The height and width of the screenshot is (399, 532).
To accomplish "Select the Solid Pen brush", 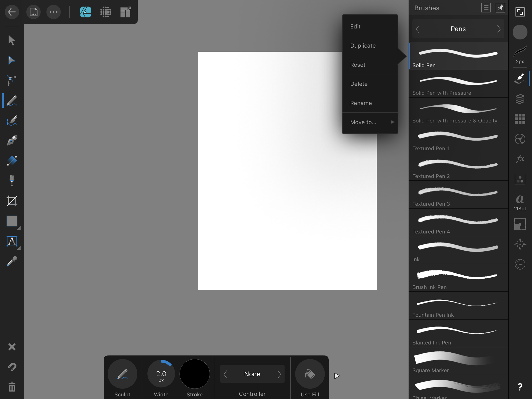I will (458, 56).
